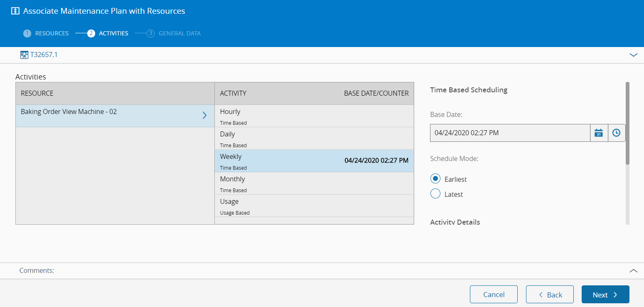This screenshot has width=644, height=307.
Task: Collapse the T32657.1 section chevron
Action: point(633,55)
